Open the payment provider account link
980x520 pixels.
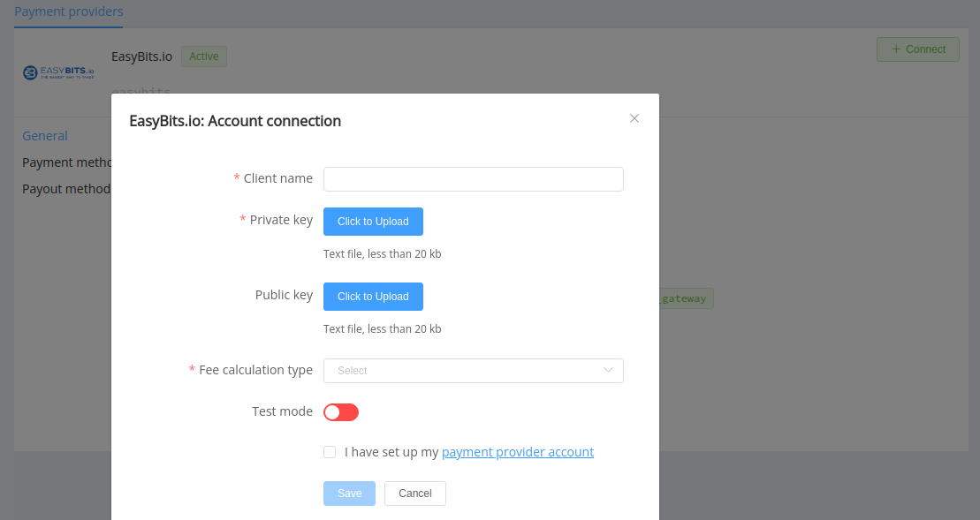tap(518, 452)
